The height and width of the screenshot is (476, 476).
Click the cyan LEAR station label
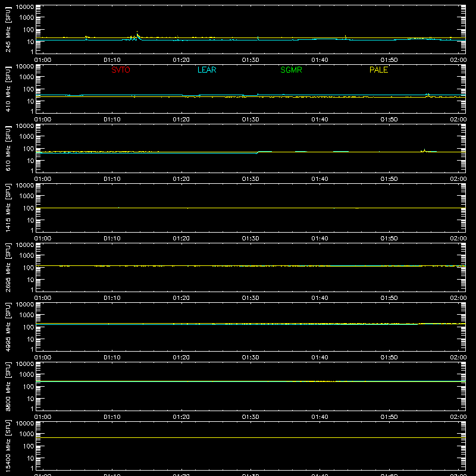tap(206, 70)
